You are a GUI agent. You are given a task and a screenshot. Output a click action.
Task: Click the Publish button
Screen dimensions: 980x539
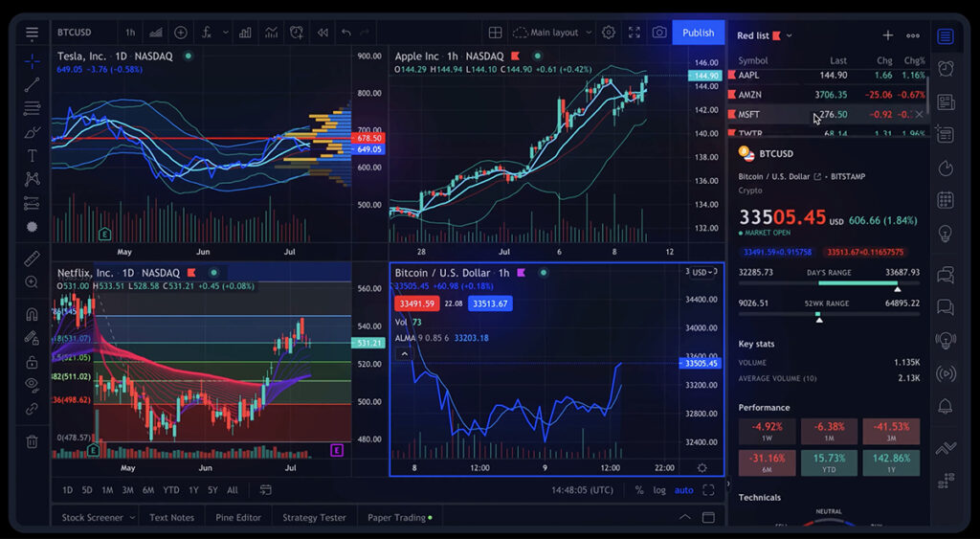coord(698,33)
